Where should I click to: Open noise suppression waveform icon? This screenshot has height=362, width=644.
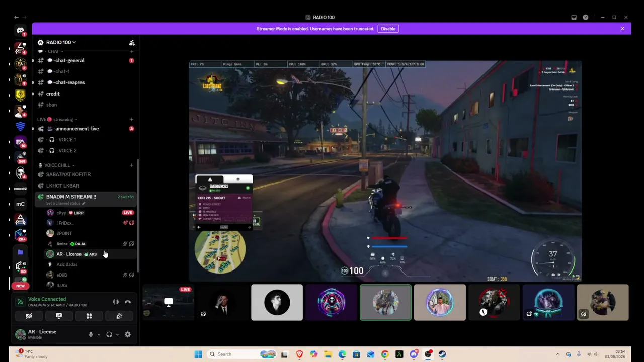pos(116,302)
